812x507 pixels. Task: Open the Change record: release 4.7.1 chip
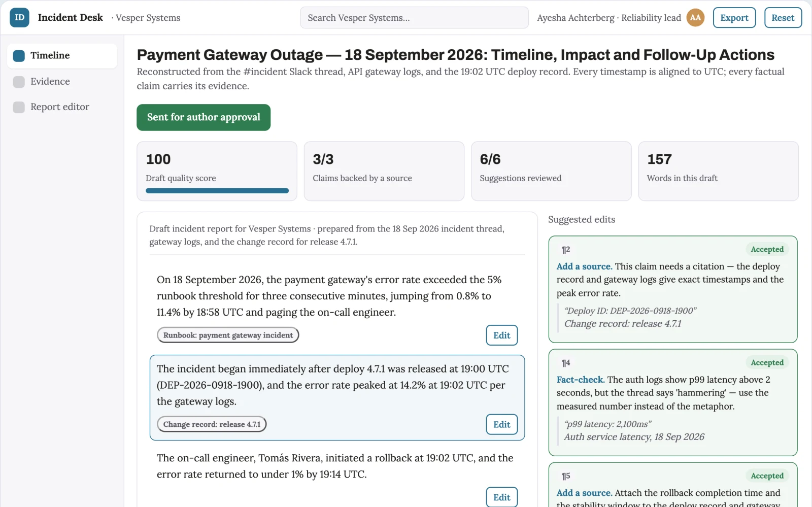click(x=212, y=424)
